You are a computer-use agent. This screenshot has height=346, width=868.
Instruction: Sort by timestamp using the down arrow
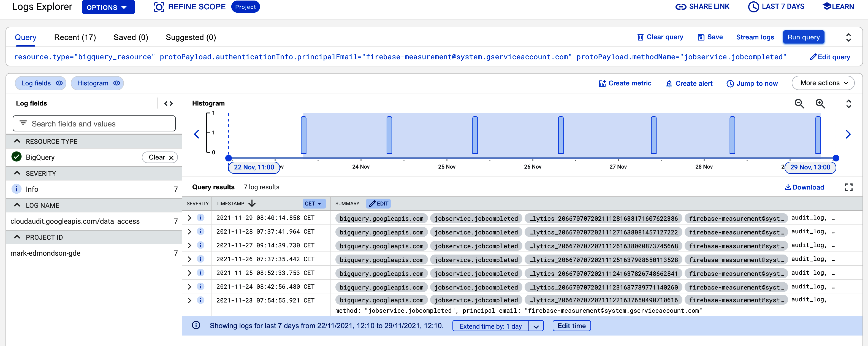pyautogui.click(x=252, y=203)
